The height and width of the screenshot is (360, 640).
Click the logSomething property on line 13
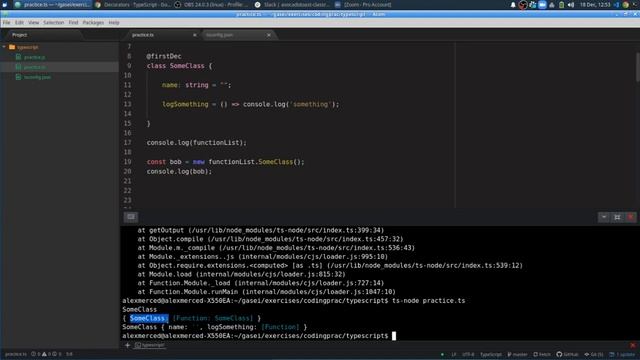[185, 104]
